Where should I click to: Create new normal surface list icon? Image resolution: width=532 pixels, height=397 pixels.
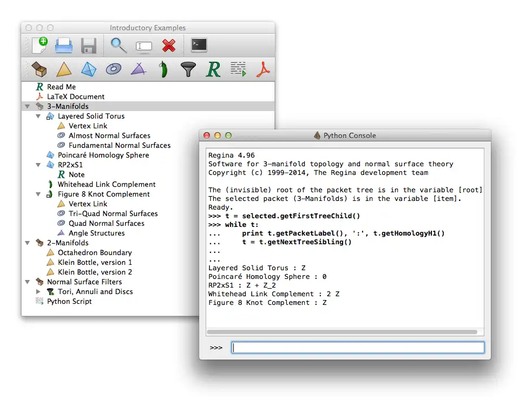[x=113, y=69]
